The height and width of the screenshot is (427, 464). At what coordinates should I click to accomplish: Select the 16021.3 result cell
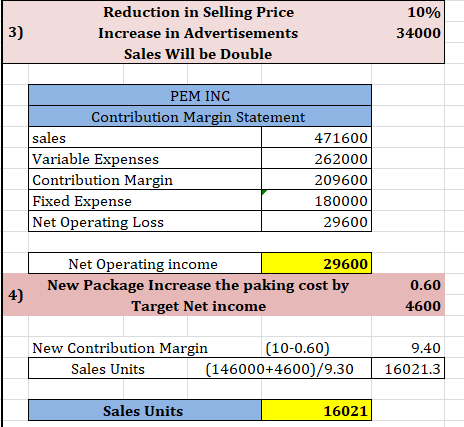tap(408, 369)
